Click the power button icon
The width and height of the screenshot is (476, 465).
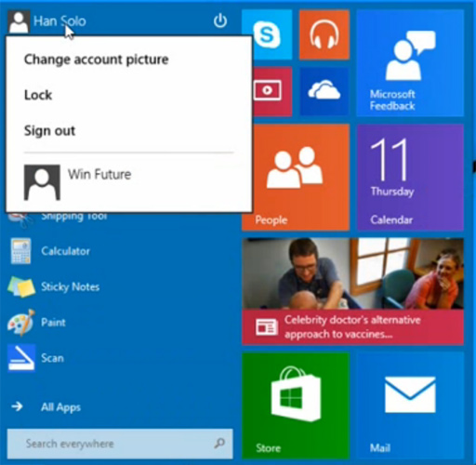point(220,20)
